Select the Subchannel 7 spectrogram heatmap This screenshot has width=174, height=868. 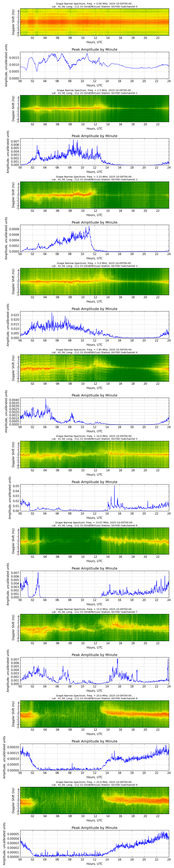95,627
